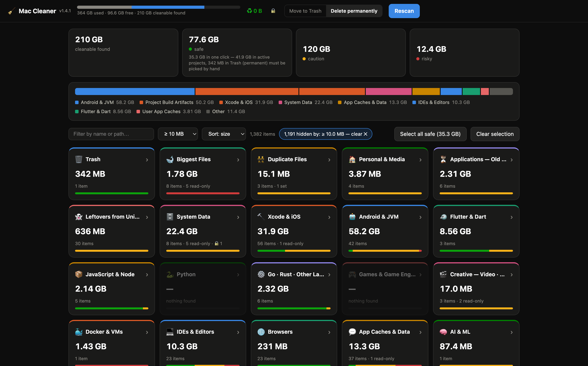Click the disk usage progress bar
Viewport: 588px width, 366px height.
pos(158,7)
